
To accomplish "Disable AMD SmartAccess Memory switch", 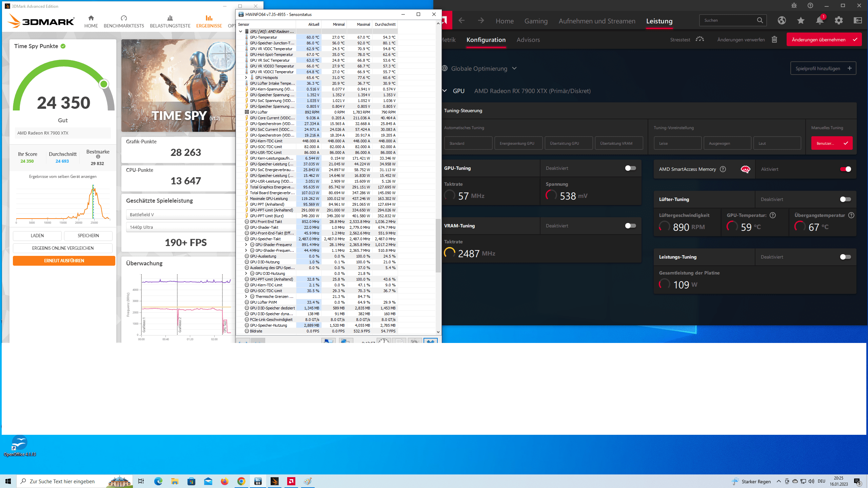I will [x=845, y=169].
